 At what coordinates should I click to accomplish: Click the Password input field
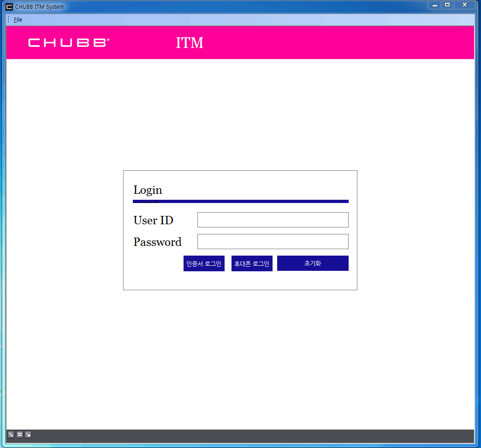(x=273, y=241)
